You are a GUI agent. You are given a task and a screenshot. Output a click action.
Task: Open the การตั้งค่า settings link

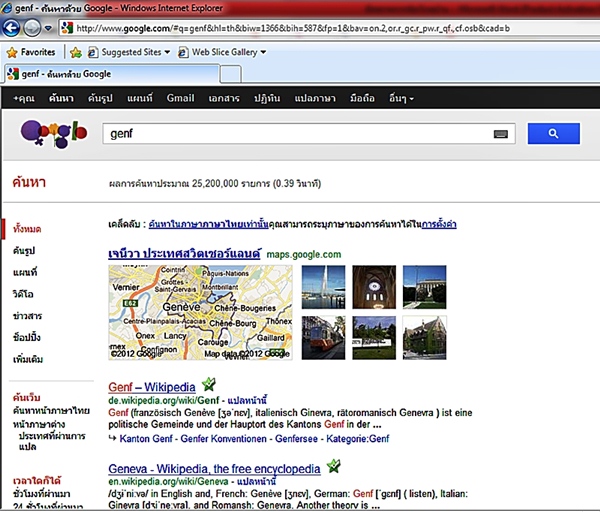(439, 224)
